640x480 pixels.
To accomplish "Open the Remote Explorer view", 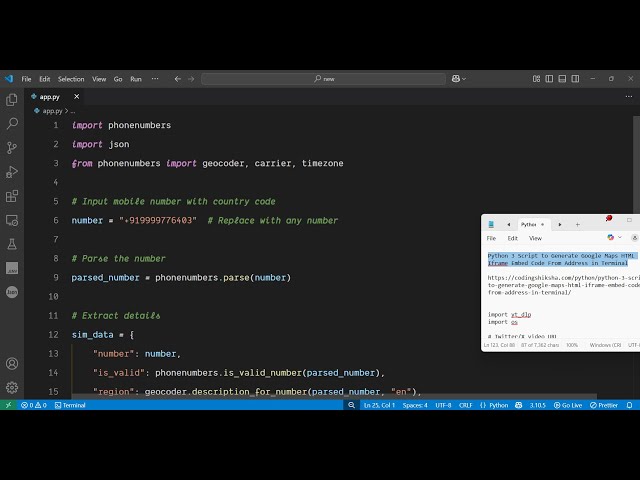I will (x=12, y=220).
